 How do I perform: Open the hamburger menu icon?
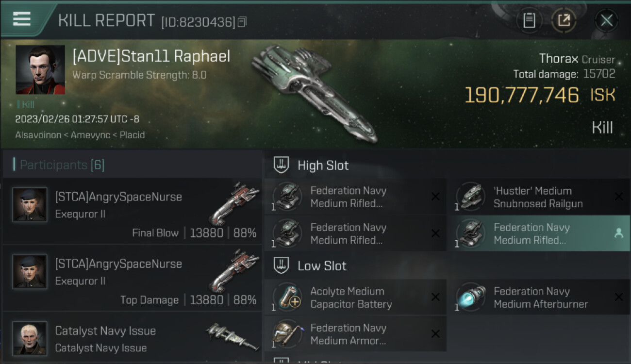pyautogui.click(x=22, y=19)
